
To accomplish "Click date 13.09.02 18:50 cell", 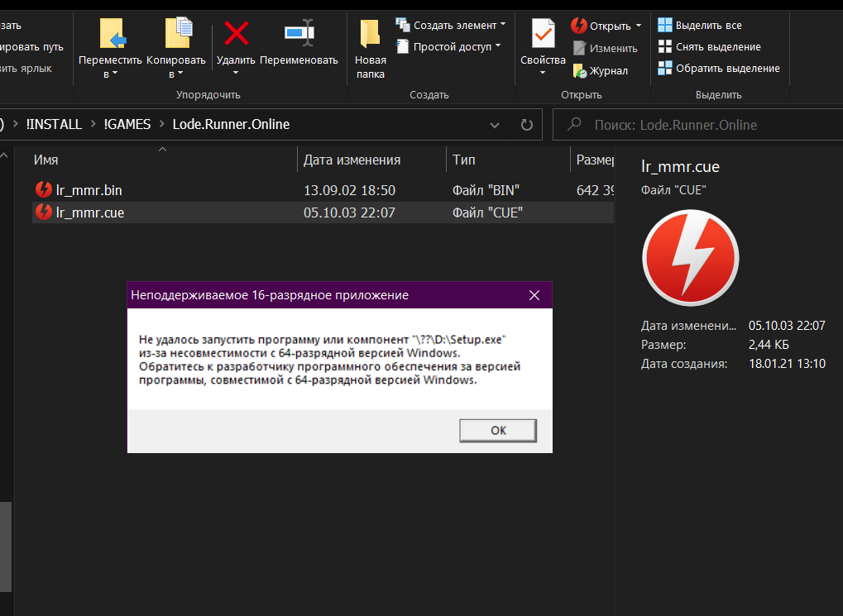I will 349,190.
